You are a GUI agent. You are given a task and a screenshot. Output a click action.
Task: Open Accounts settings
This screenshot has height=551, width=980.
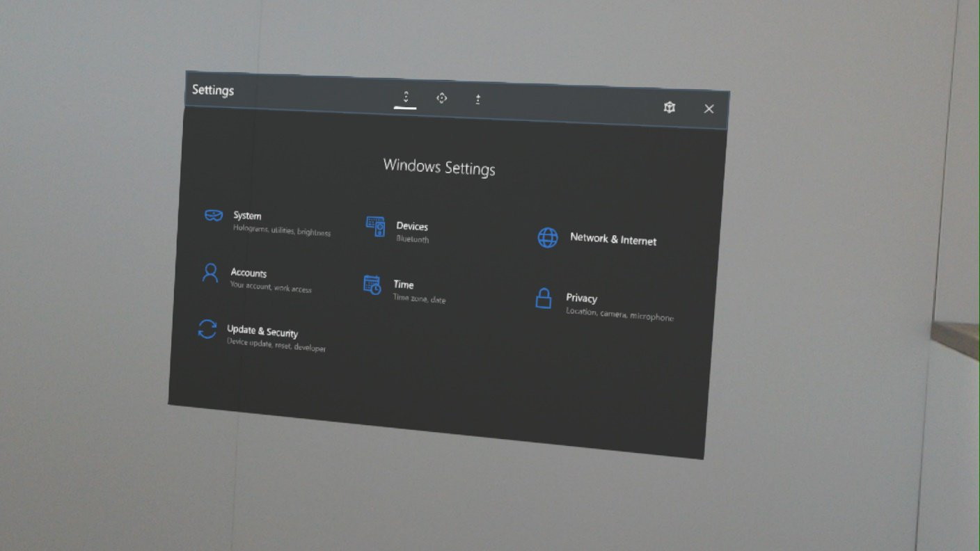[256, 278]
